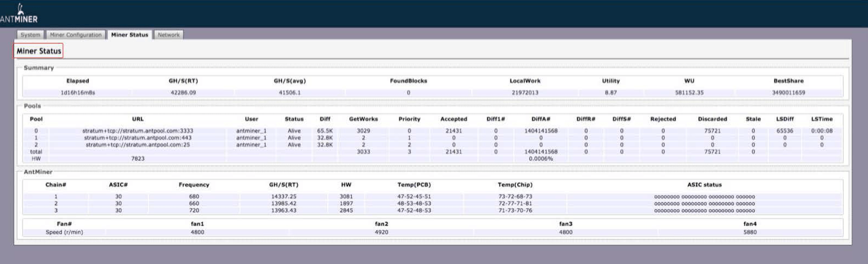Select the total GetWorks value 3033
Image resolution: width=868 pixels, height=264 pixels.
[x=363, y=152]
